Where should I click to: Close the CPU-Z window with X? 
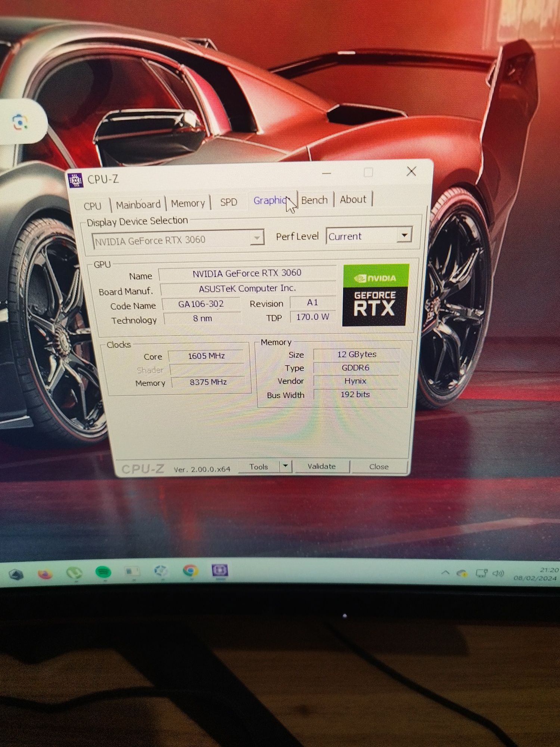coord(411,171)
